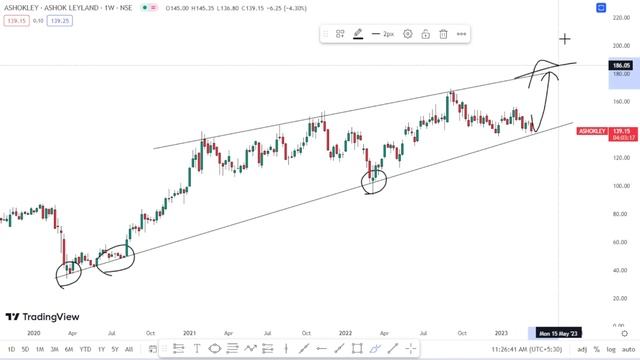Click the green market status dot in legend
This screenshot has width=640, height=360.
[144, 8]
